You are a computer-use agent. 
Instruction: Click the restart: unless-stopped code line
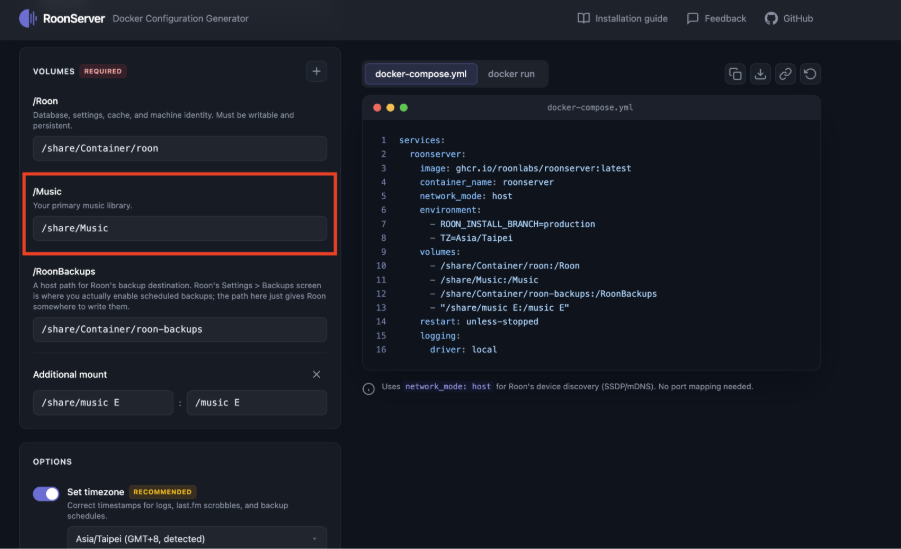click(479, 321)
